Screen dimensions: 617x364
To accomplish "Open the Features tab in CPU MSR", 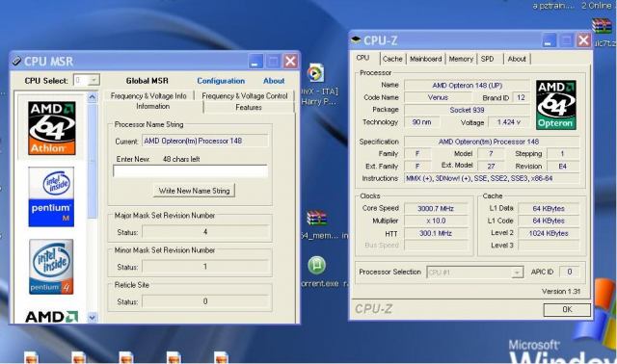I will tap(249, 107).
